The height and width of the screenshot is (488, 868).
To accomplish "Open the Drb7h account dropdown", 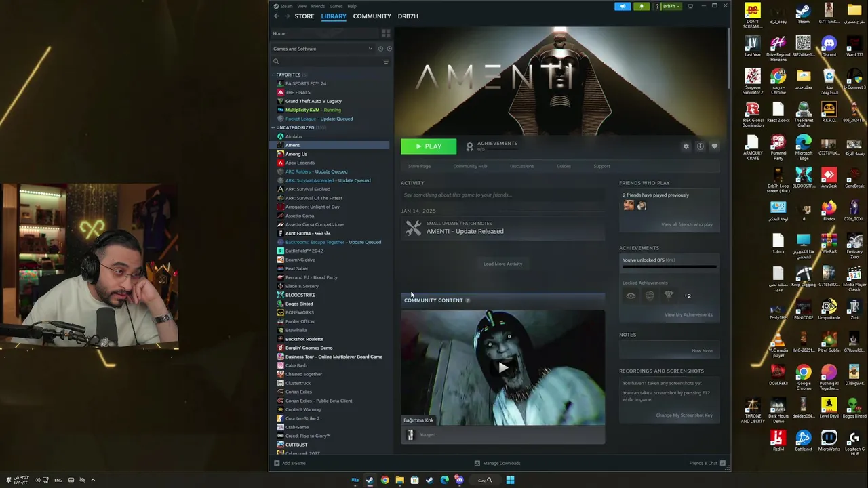I will point(671,6).
